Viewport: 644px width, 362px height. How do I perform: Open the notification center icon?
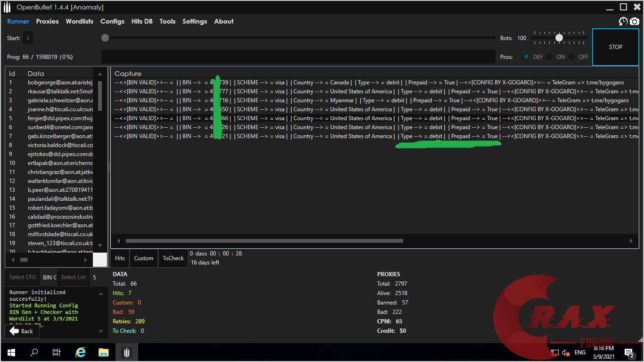click(629, 353)
